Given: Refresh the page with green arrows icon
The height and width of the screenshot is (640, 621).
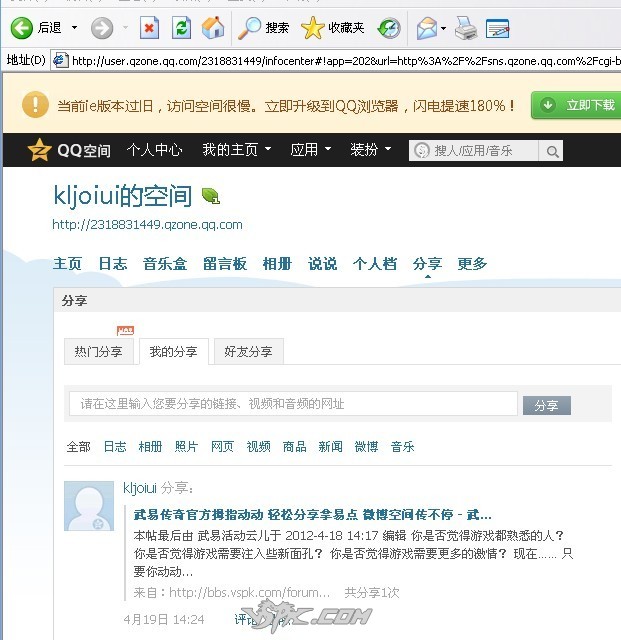Looking at the screenshot, I should [x=181, y=28].
